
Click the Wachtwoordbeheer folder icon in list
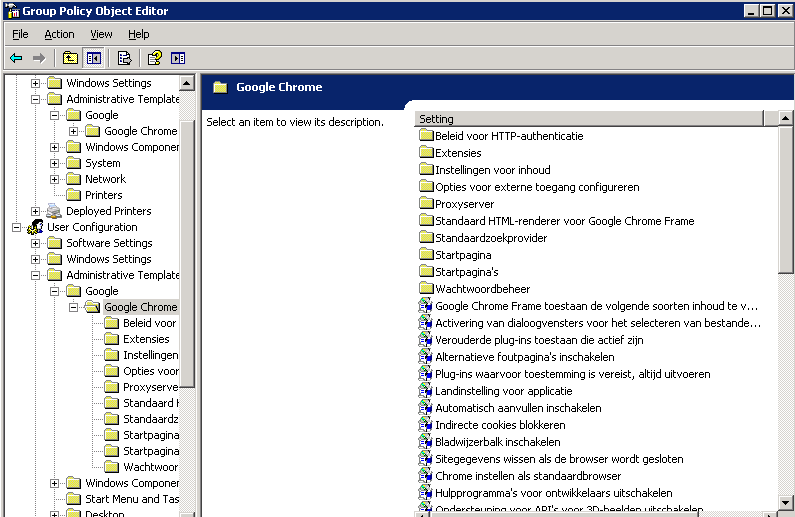point(426,288)
